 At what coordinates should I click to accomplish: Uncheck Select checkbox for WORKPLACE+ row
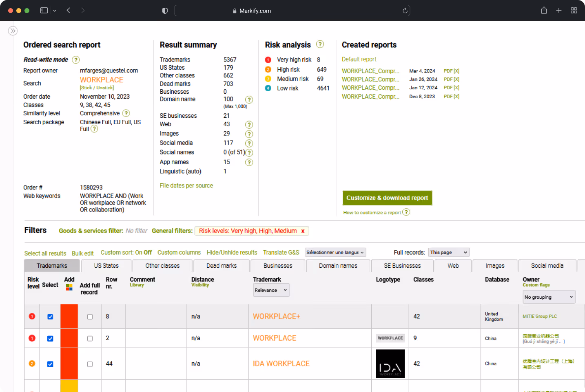pyautogui.click(x=50, y=317)
